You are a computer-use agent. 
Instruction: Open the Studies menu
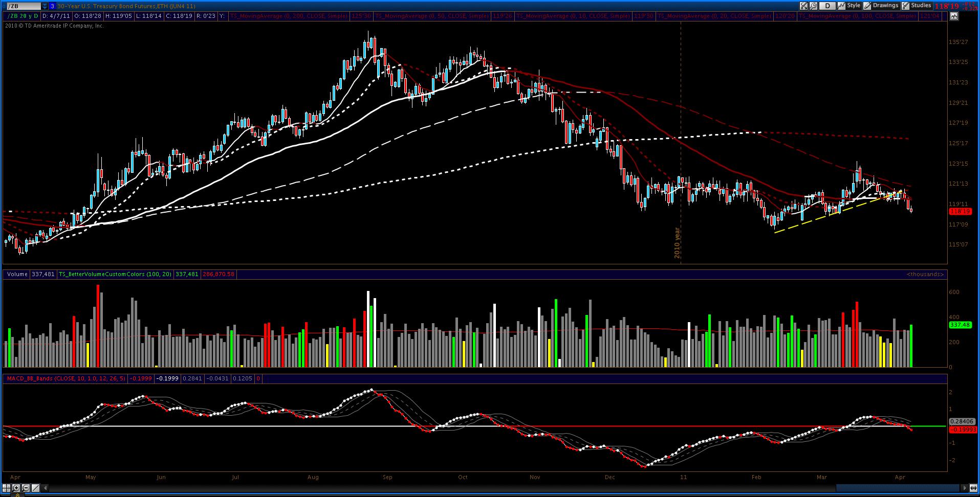pos(917,6)
